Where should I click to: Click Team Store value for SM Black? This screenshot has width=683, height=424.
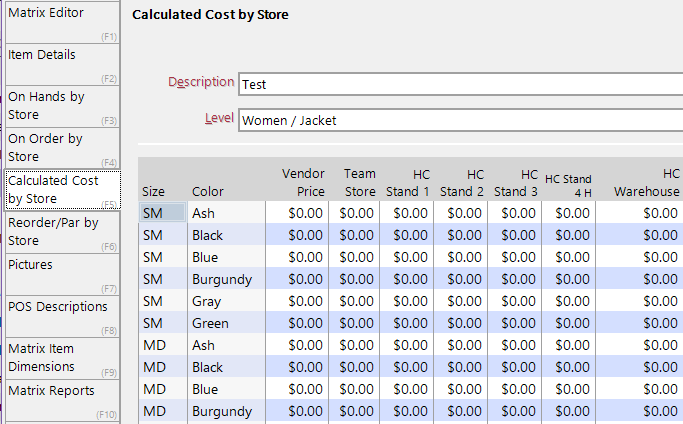click(x=354, y=235)
